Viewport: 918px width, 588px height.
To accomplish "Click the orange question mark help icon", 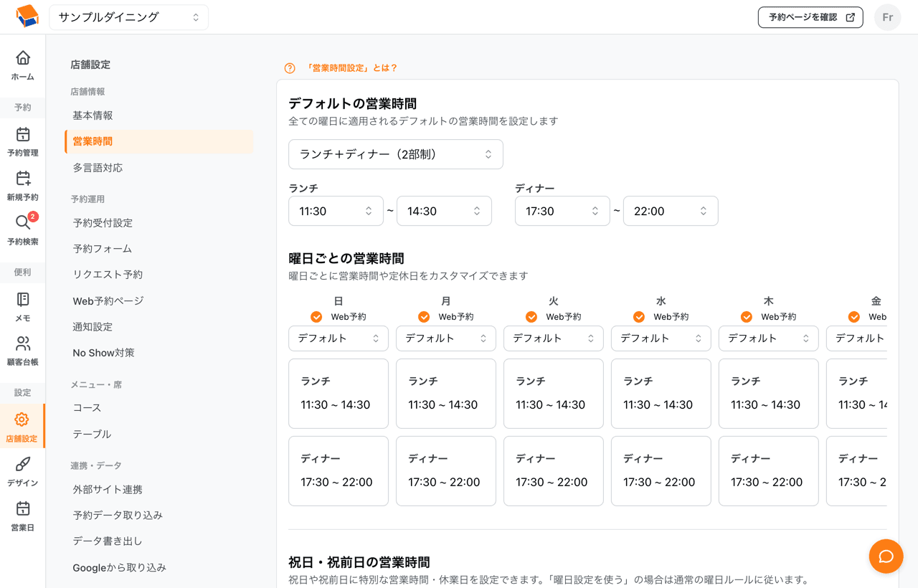I will pos(290,68).
